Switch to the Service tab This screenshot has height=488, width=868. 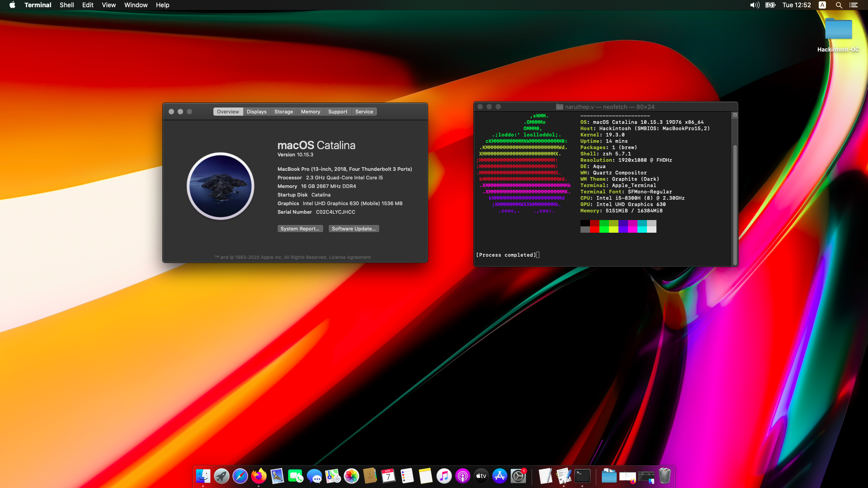(364, 112)
